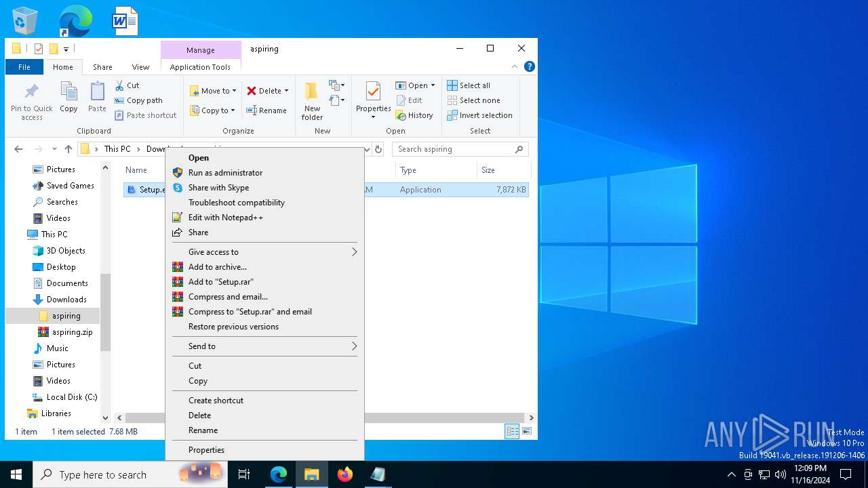868x488 pixels.
Task: Click the Search aspiring field
Action: (x=460, y=149)
